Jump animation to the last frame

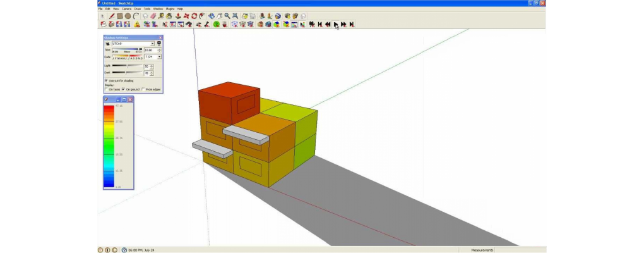tap(352, 24)
